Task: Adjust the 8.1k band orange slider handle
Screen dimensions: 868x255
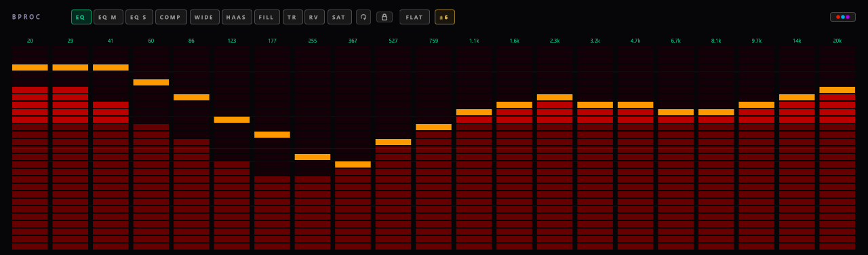Action: [716, 113]
